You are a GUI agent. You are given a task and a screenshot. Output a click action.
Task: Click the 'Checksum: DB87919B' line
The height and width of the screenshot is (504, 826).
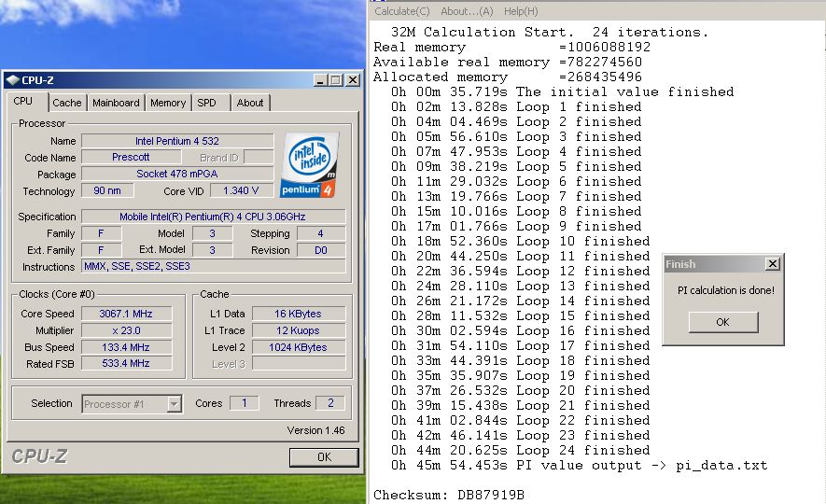tap(449, 495)
